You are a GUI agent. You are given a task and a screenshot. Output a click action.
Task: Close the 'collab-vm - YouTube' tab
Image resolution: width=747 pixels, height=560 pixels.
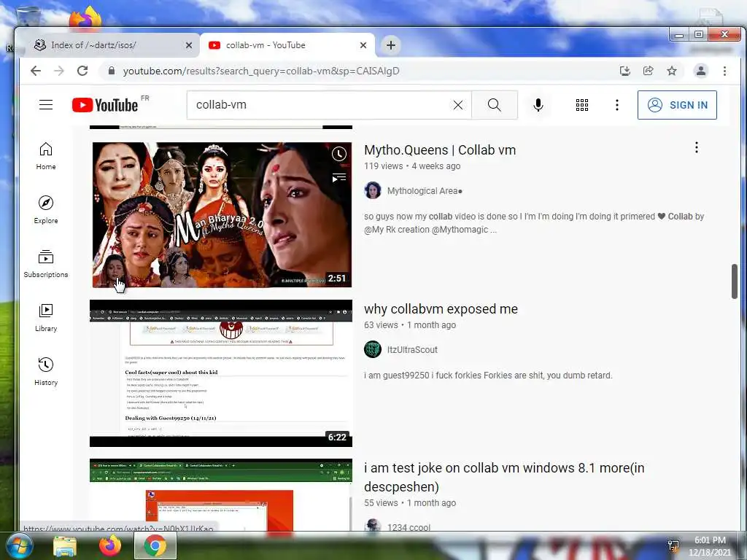pyautogui.click(x=363, y=45)
